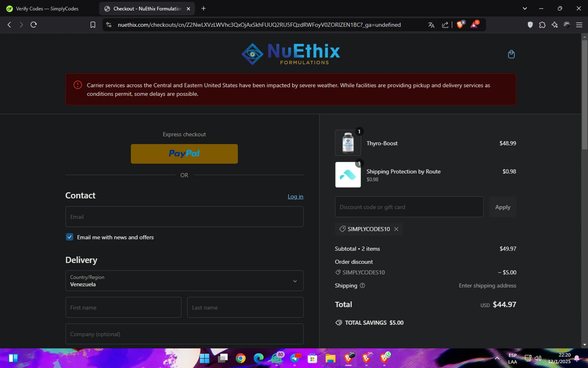This screenshot has height=368, width=588.
Task: Focus the First name field
Action: tap(123, 308)
